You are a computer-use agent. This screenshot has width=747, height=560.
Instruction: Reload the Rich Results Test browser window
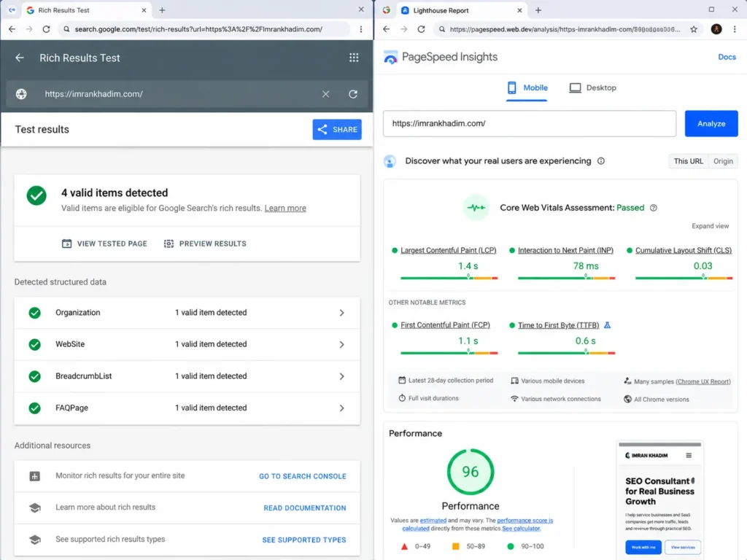coord(46,29)
